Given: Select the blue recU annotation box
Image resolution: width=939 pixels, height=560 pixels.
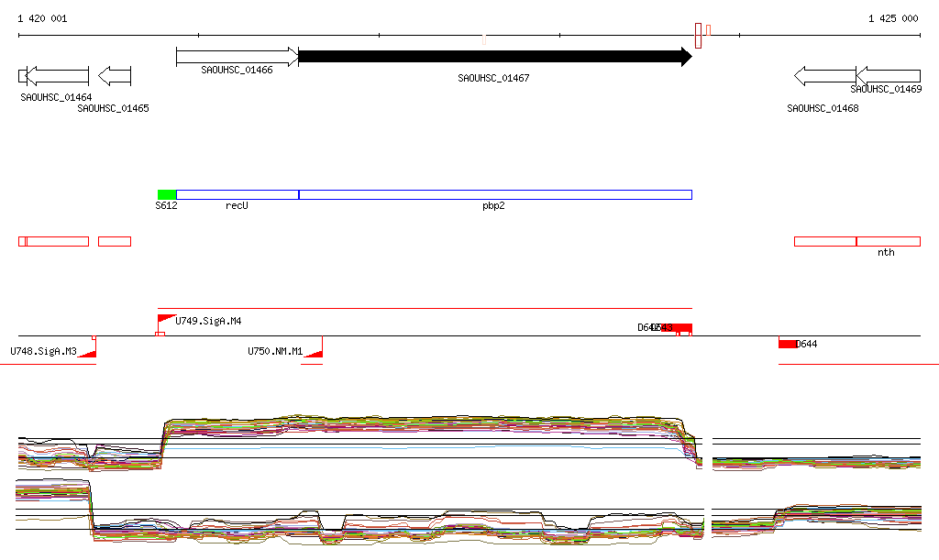Looking at the screenshot, I should [238, 194].
